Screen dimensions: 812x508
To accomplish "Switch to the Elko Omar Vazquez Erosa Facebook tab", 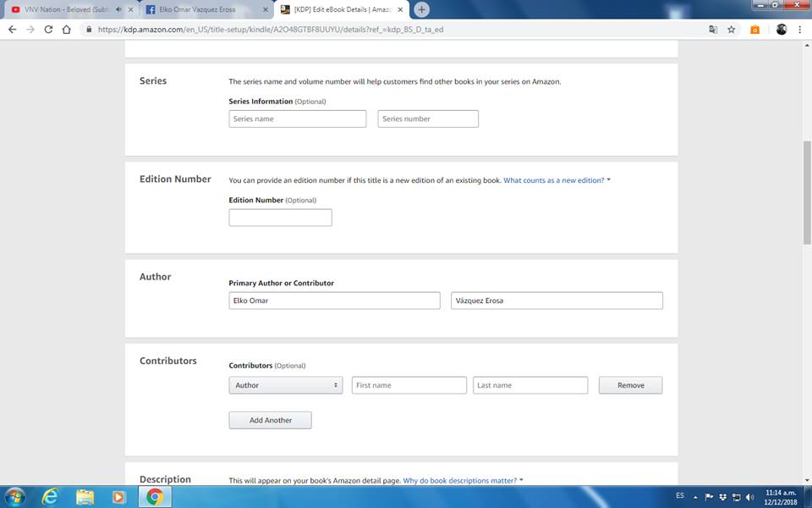I will [203, 10].
